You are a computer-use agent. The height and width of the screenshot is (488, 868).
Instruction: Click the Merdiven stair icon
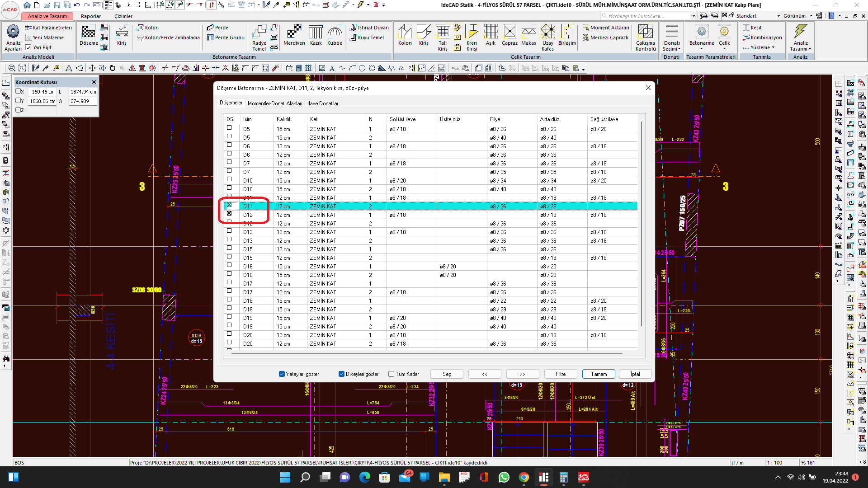294,35
